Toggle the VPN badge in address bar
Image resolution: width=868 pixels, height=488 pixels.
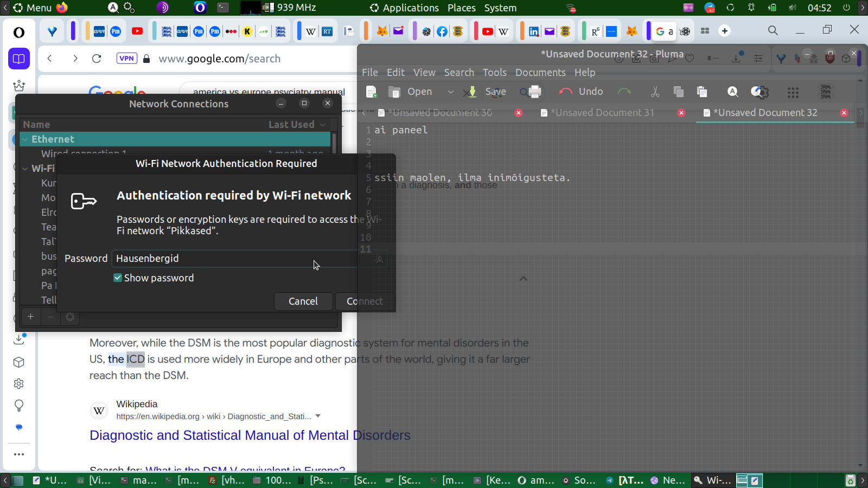pos(126,59)
